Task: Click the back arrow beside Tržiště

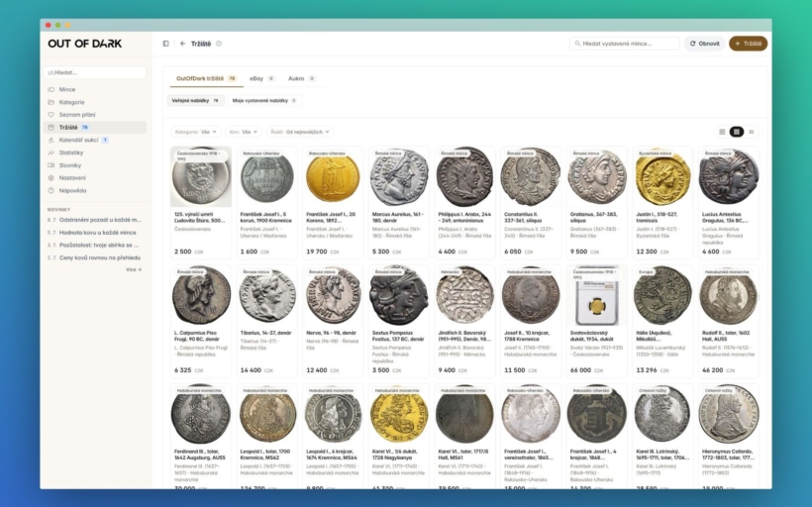Action: click(183, 44)
